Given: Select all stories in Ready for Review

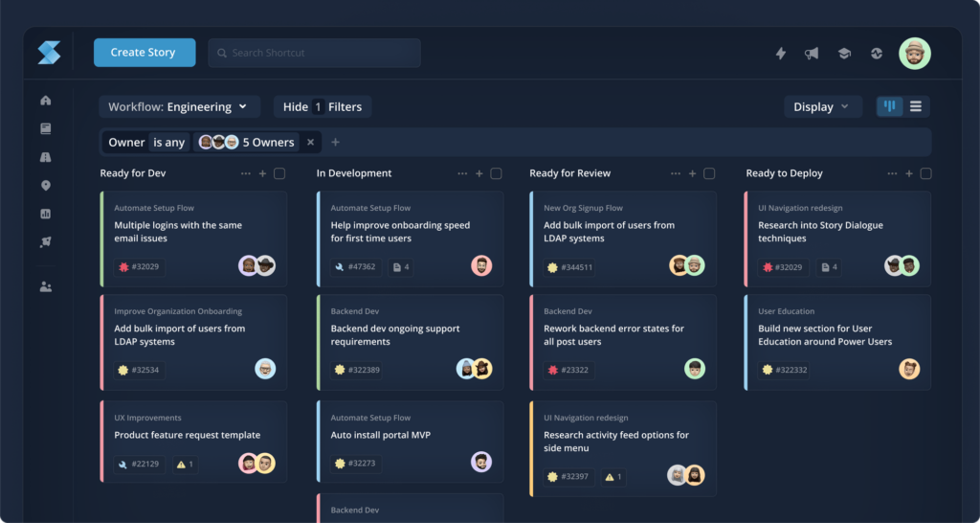Looking at the screenshot, I should point(709,173).
